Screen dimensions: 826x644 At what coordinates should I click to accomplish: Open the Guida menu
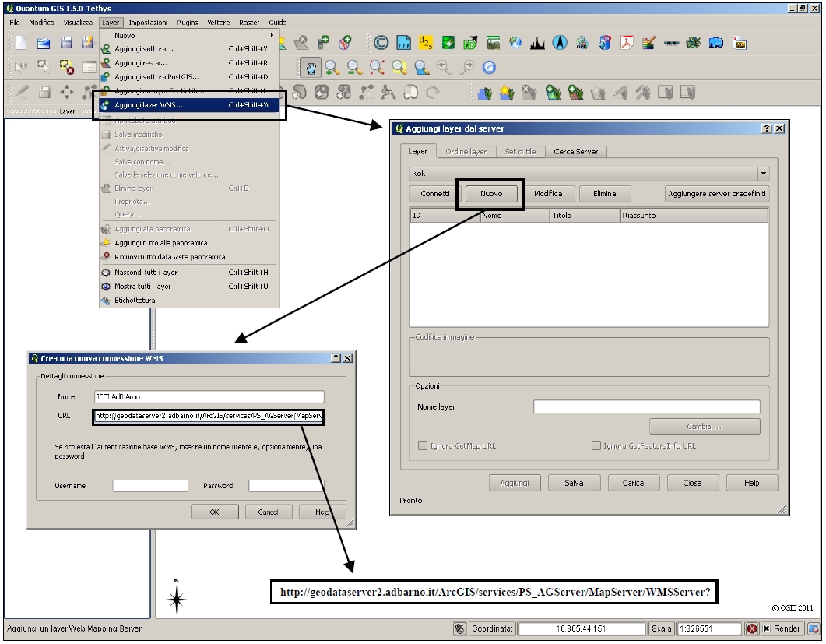278,22
